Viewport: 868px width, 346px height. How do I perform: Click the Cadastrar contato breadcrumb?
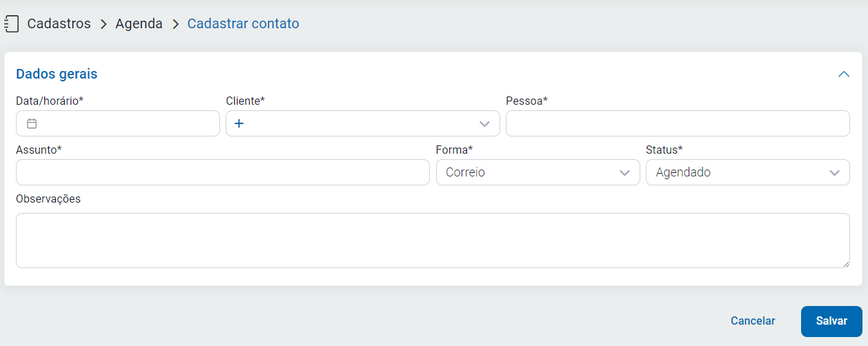[243, 24]
